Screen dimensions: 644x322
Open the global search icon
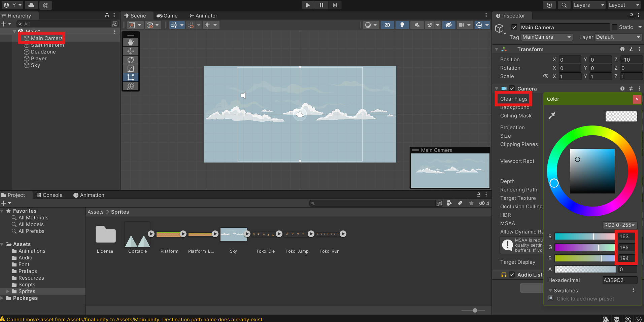pyautogui.click(x=564, y=5)
